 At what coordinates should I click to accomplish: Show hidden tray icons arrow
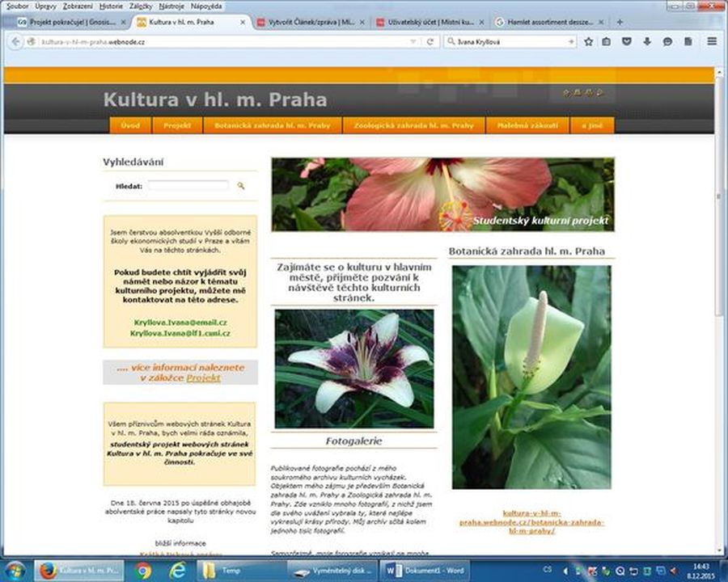565,571
